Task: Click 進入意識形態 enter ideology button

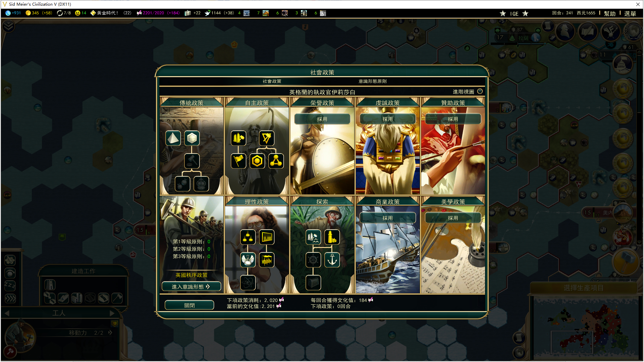Action: [191, 287]
